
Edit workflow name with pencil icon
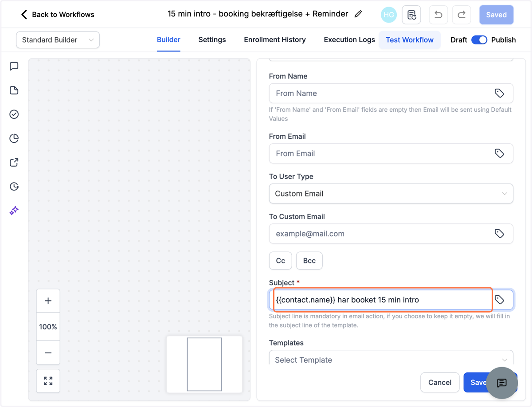pyautogui.click(x=358, y=14)
